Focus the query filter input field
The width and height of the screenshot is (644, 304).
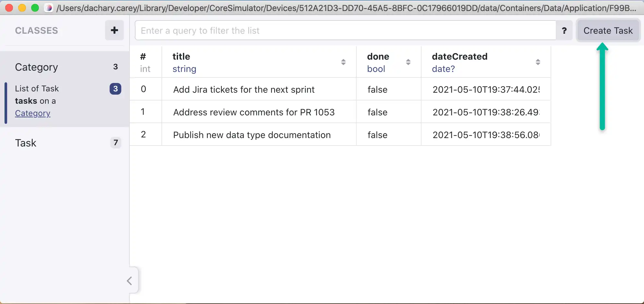click(345, 30)
